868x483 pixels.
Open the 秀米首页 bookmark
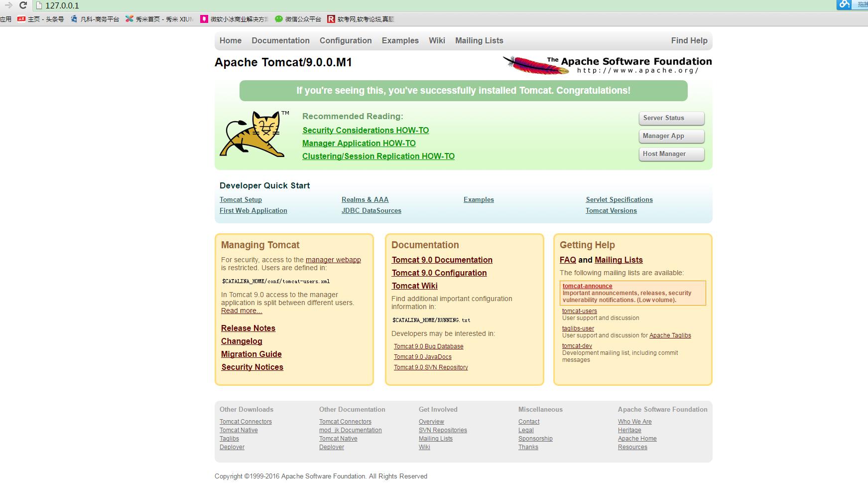click(x=159, y=19)
